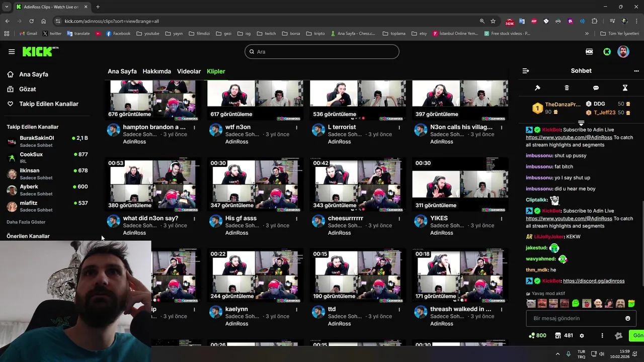Click the video camera icon in Kick header

589,51
